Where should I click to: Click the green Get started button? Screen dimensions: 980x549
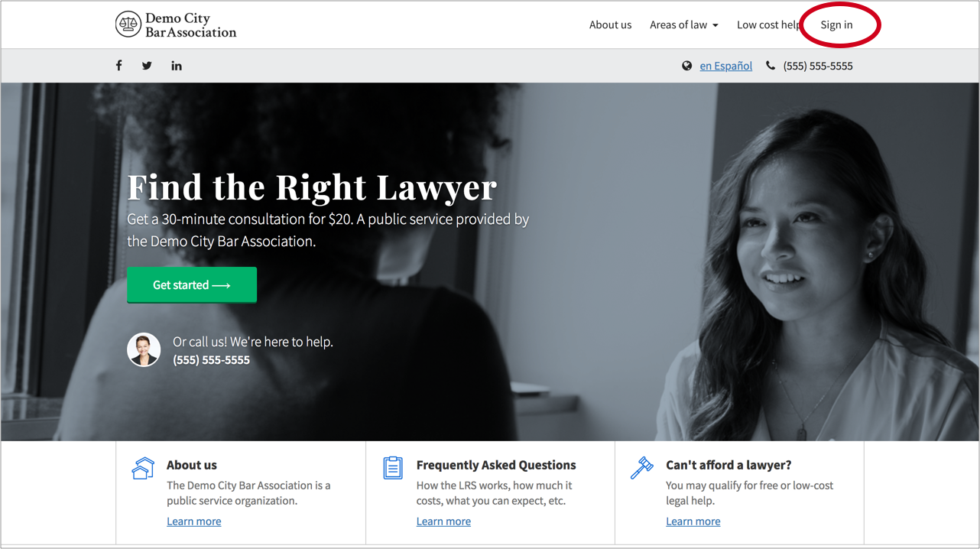point(192,285)
